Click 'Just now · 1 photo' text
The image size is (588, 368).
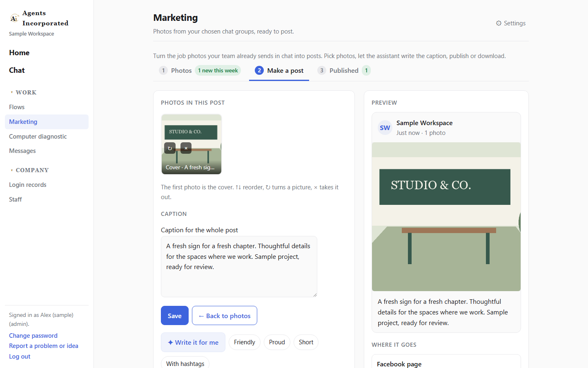(421, 133)
